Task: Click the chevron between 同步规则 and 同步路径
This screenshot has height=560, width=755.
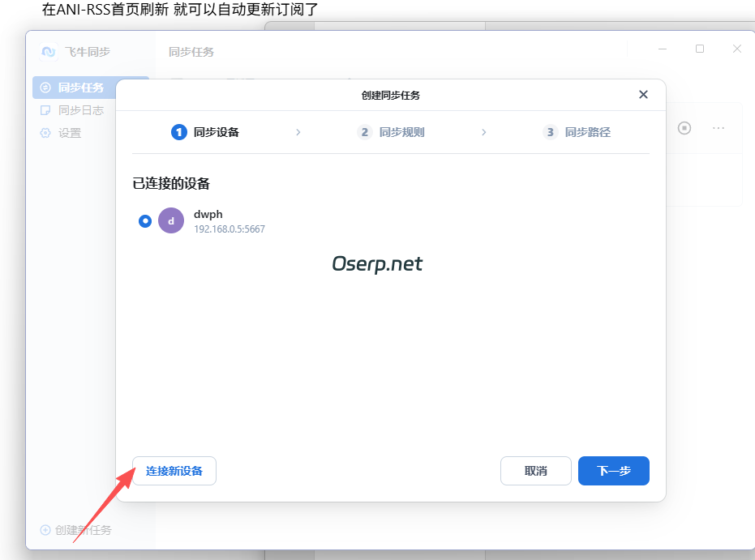Action: [483, 132]
